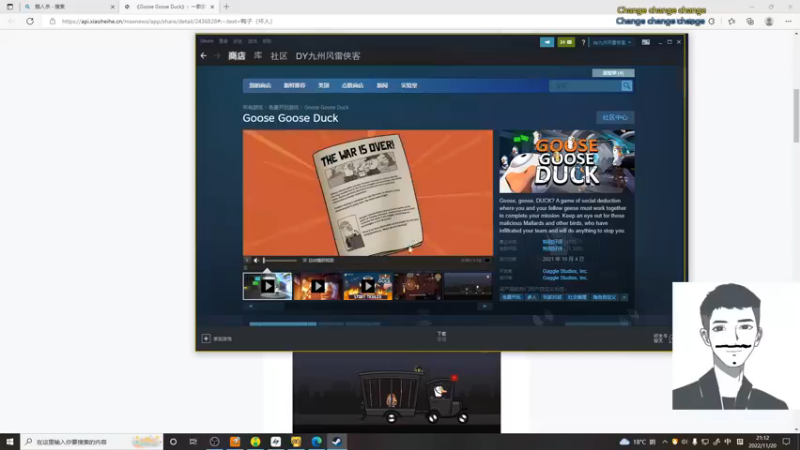
Task: Select the START TRAILER video thumbnail
Action: 368,286
